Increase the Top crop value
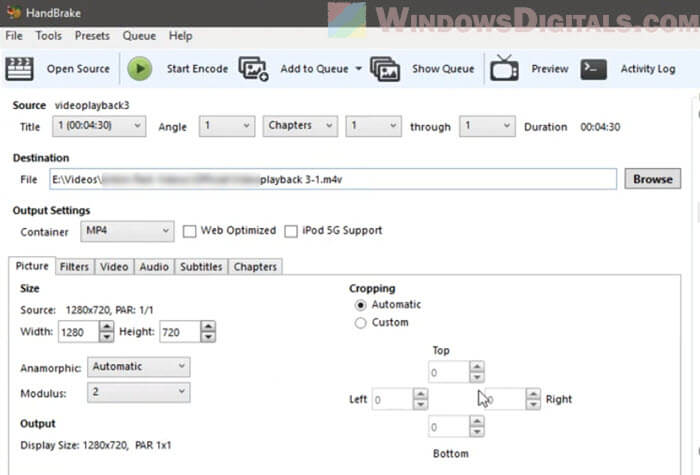Screen dimensions: 700x475 tap(477, 367)
